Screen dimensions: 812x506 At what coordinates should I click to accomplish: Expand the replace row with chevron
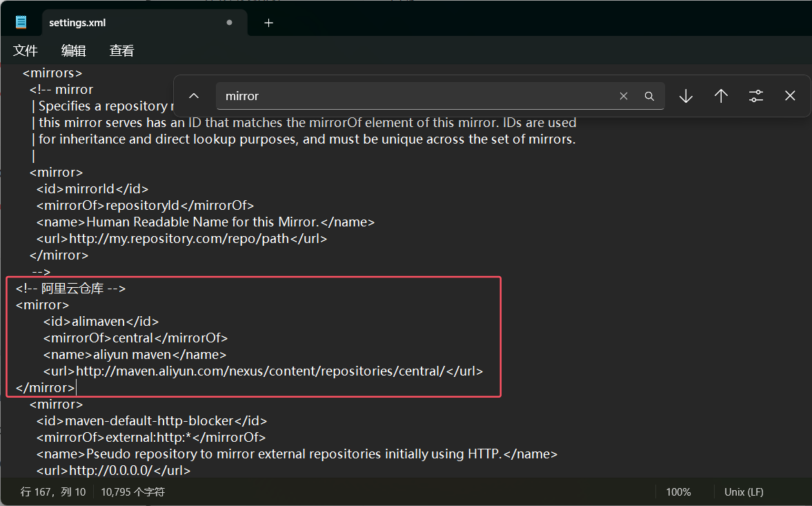tap(194, 96)
